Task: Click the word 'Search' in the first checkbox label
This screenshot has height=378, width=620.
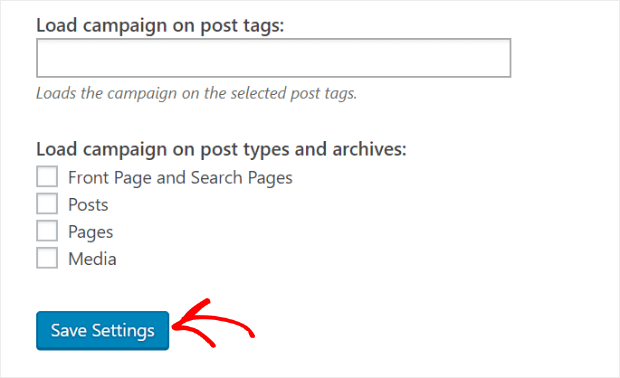Action: coord(216,178)
